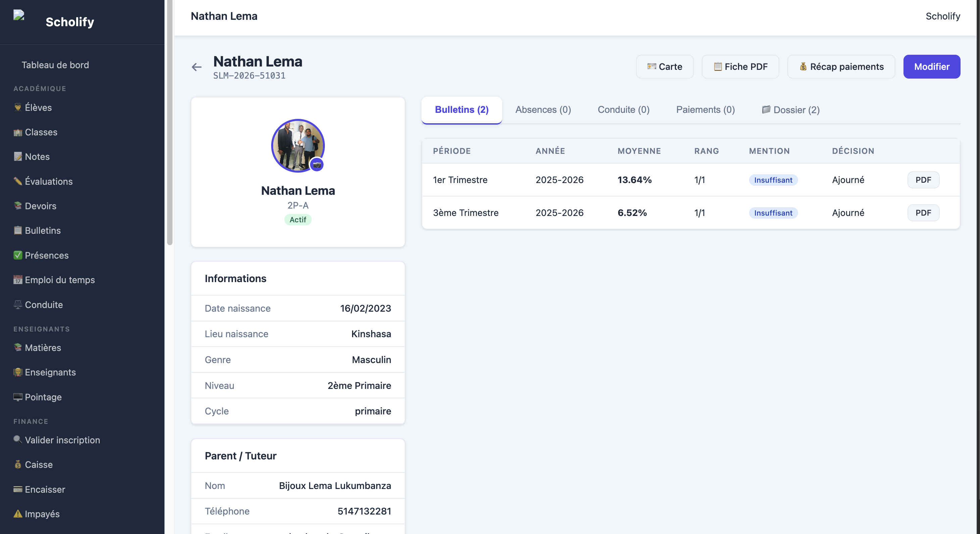Open Élèves from the sidebar
Screen dimensions: 980x534
pyautogui.click(x=33, y=107)
